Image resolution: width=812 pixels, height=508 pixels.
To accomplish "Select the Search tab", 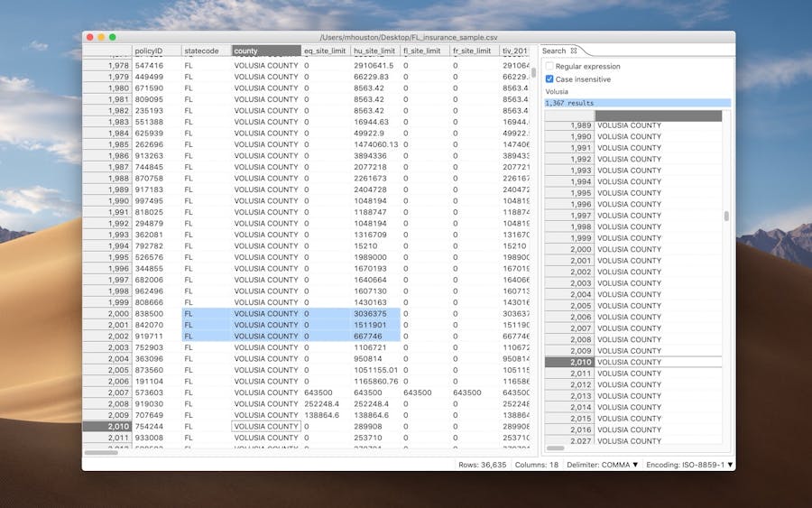I will click(x=554, y=51).
